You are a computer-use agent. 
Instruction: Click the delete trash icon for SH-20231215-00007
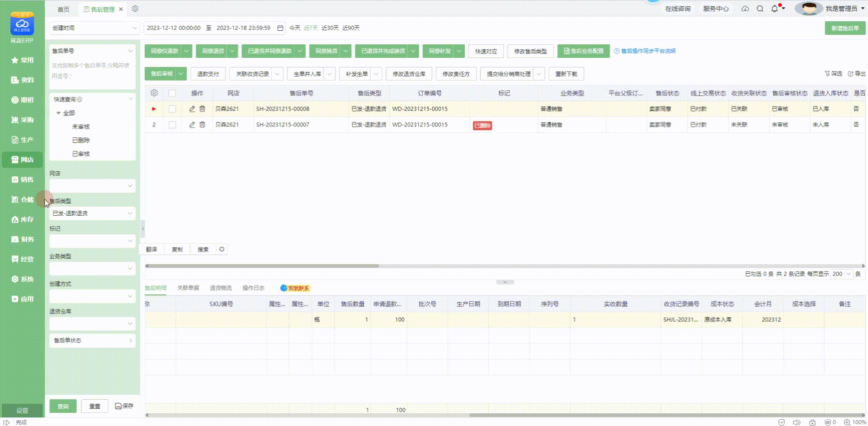pyautogui.click(x=202, y=125)
